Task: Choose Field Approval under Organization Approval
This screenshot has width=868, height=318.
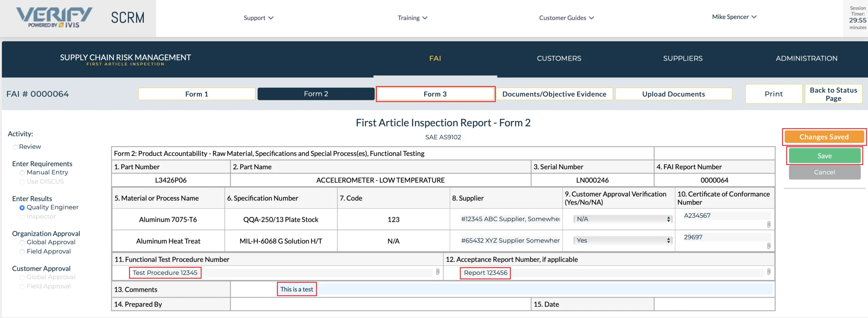Action: click(x=22, y=252)
